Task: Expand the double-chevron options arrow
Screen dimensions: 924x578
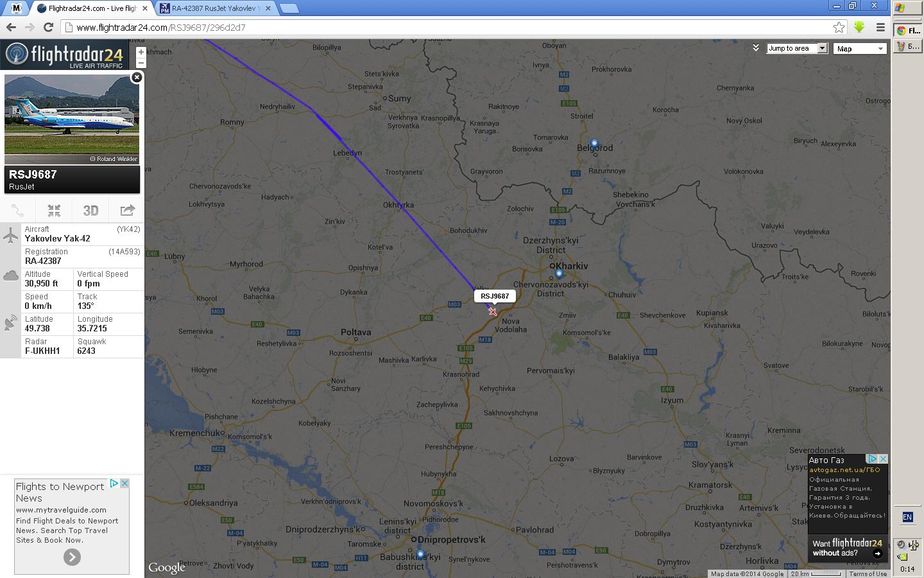Action: (756, 48)
